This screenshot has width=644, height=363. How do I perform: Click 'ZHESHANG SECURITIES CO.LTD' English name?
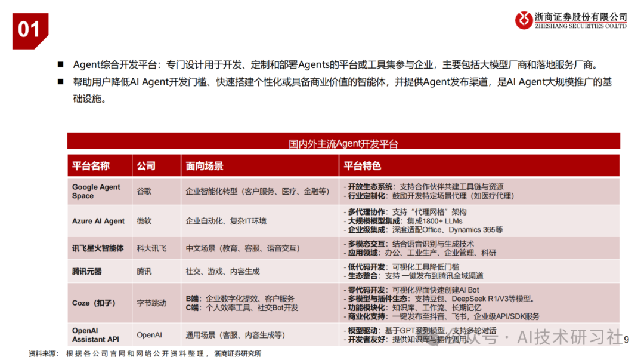pos(581,26)
